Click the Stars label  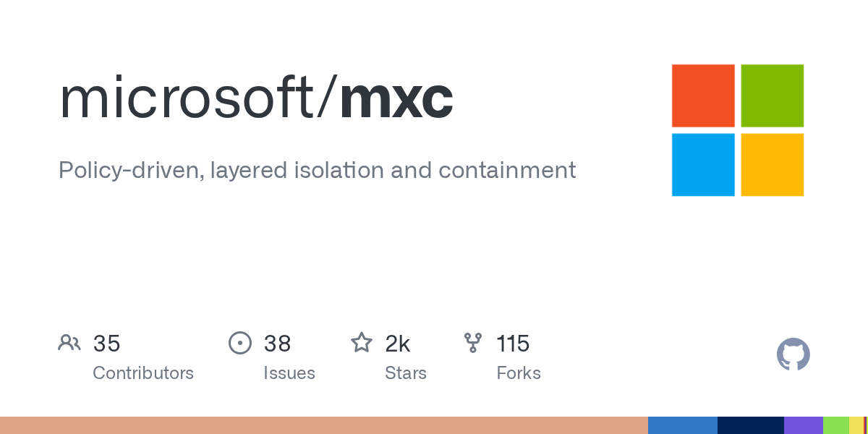(406, 373)
